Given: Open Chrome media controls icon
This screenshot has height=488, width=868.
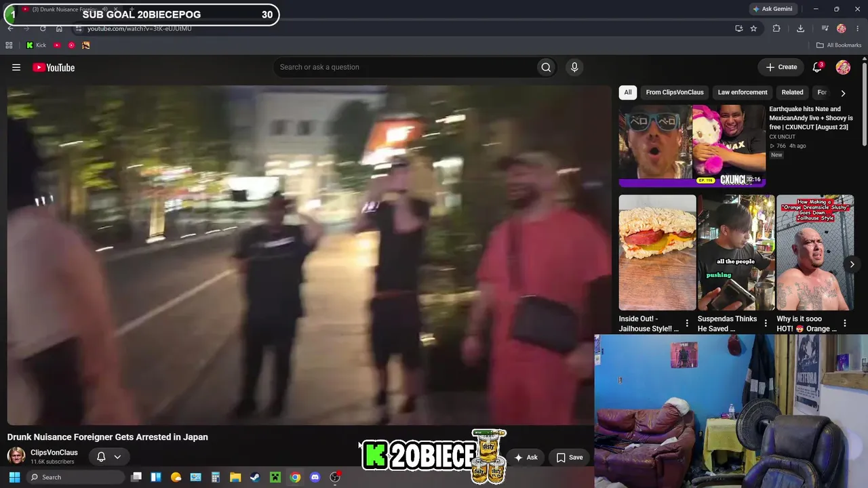Looking at the screenshot, I should (825, 28).
